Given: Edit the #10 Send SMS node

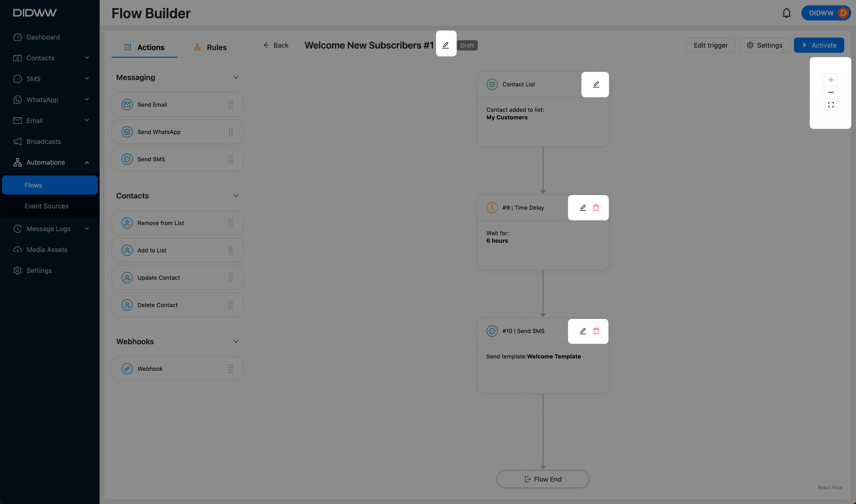Looking at the screenshot, I should coord(582,331).
